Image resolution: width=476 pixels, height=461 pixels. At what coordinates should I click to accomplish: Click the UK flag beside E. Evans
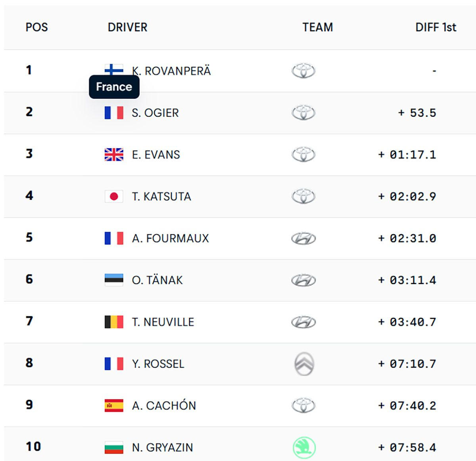pos(114,155)
